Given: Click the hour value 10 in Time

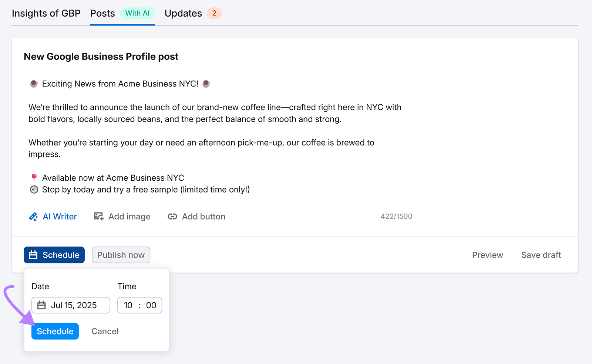Looking at the screenshot, I should (x=128, y=305).
